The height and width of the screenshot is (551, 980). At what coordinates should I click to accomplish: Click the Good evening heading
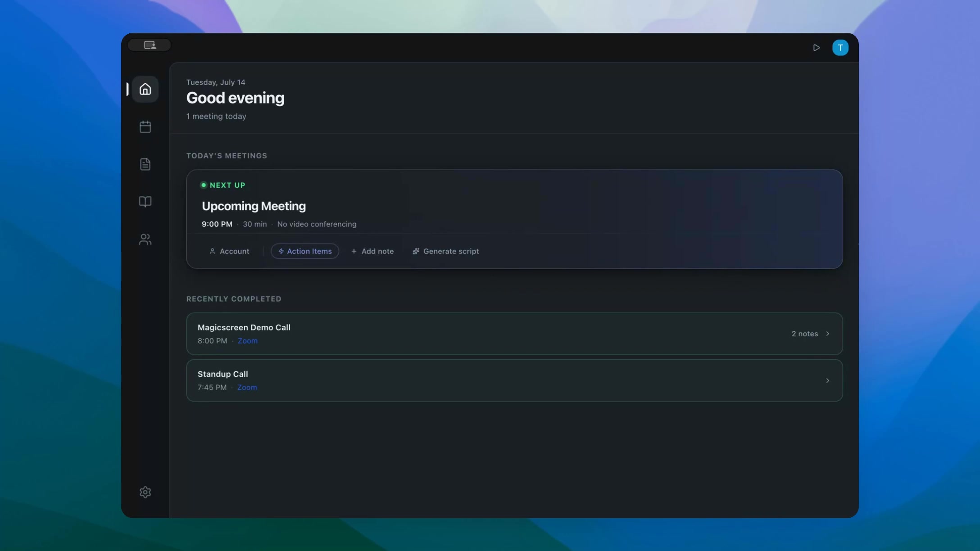click(x=235, y=98)
